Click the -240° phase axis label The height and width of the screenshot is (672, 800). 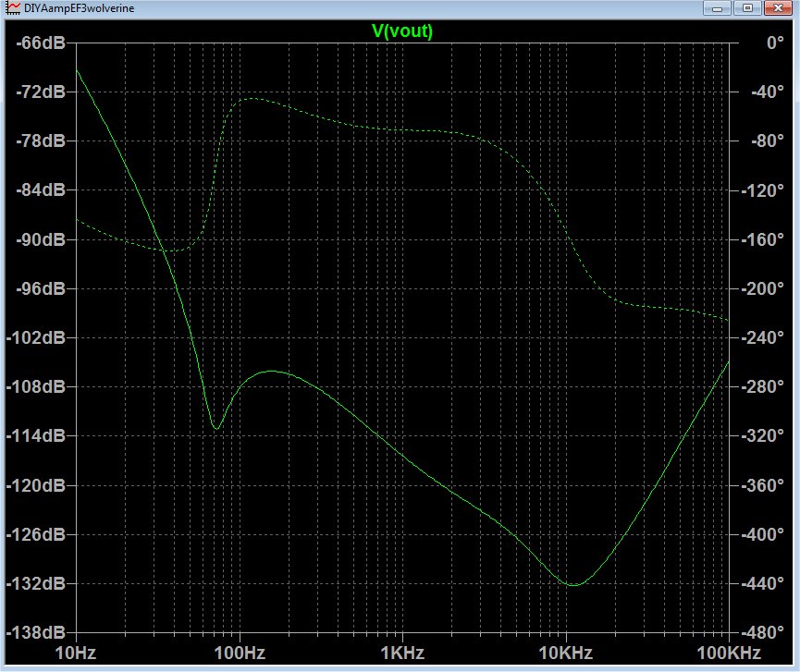tap(762, 337)
